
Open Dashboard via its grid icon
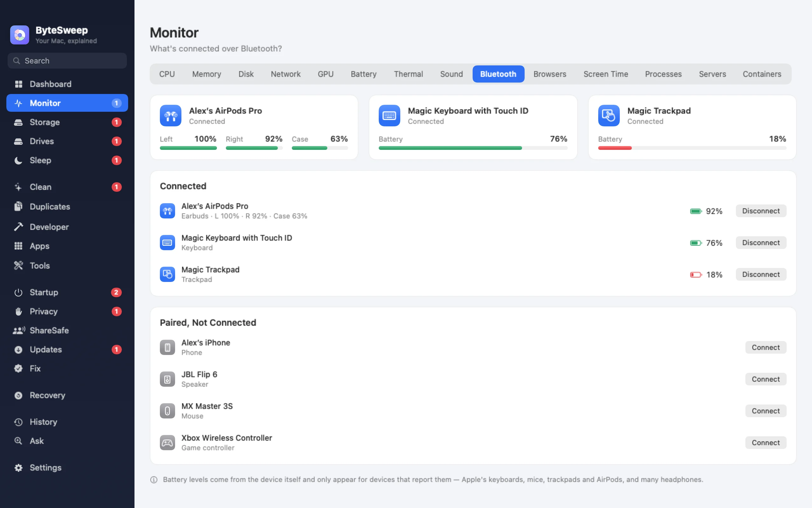(x=18, y=84)
